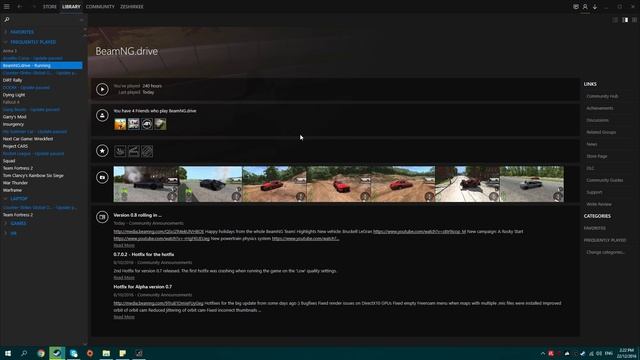Select War Thunder in game list
The width and height of the screenshot is (640, 360).
[15, 183]
